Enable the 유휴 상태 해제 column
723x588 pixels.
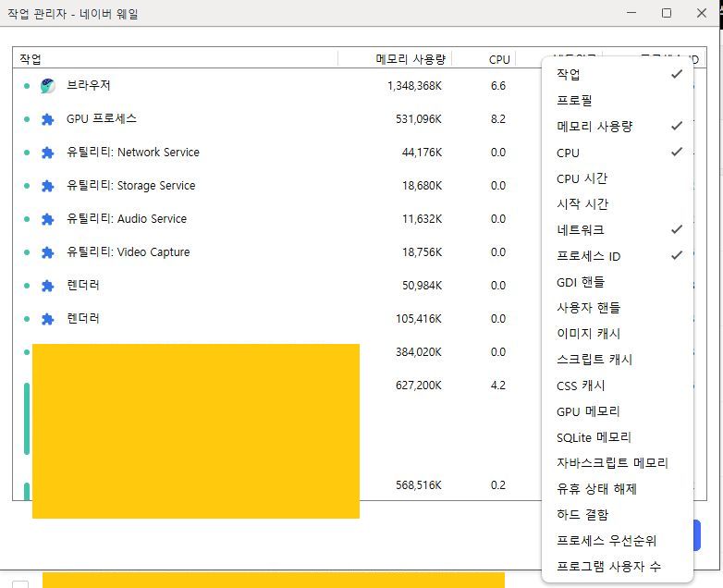(618, 488)
